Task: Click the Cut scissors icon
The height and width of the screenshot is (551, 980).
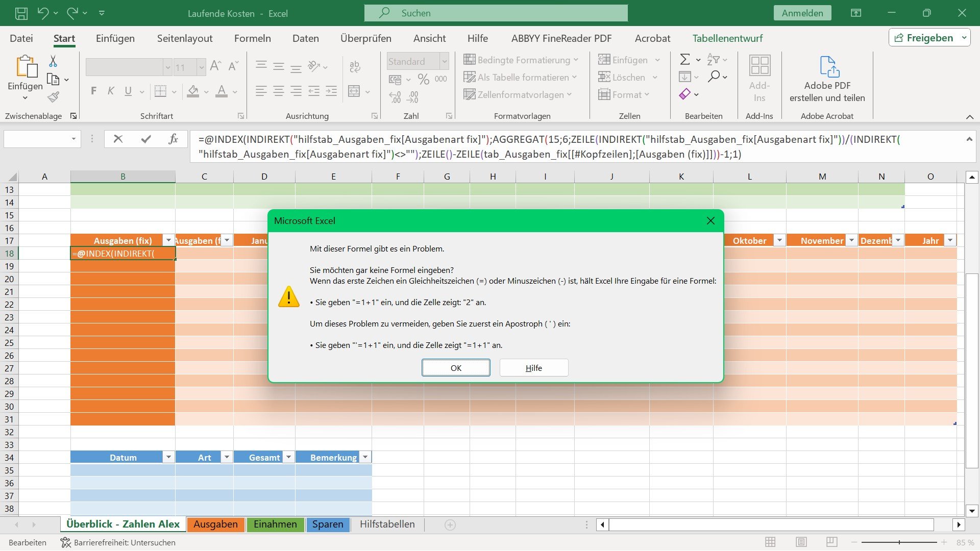Action: tap(53, 61)
